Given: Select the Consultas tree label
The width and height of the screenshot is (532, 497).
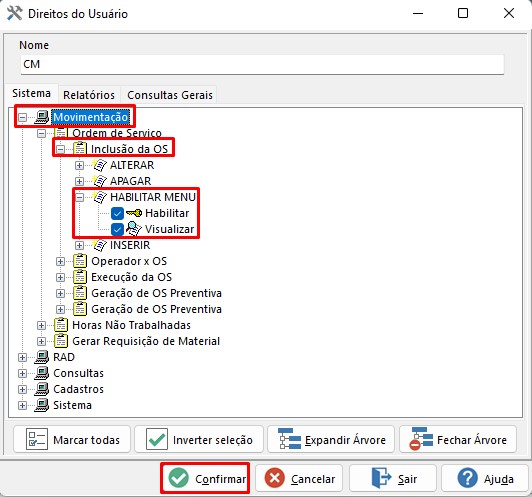Looking at the screenshot, I should [78, 373].
